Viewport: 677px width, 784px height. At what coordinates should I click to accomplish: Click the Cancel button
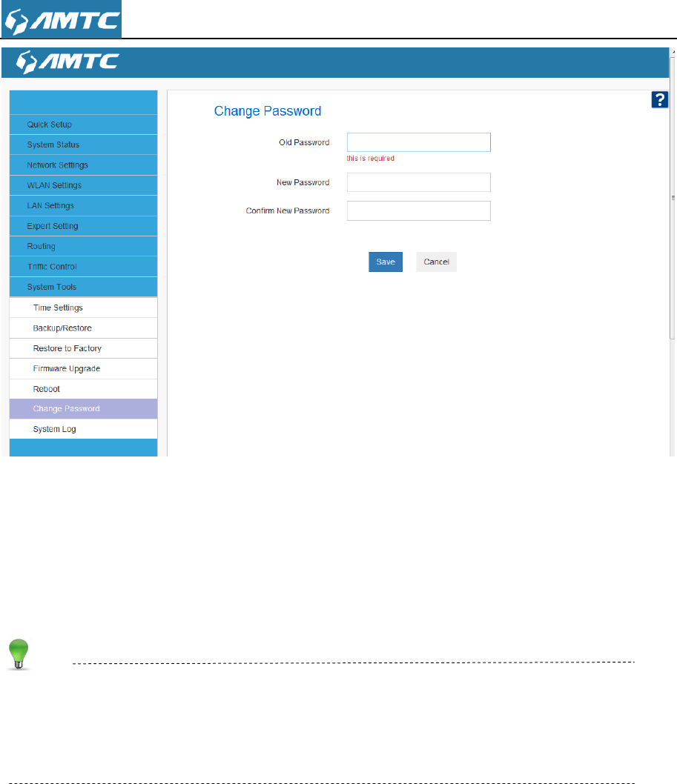click(x=436, y=262)
